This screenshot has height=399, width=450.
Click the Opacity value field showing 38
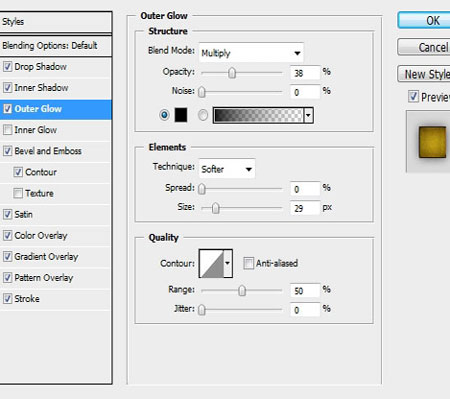point(305,73)
